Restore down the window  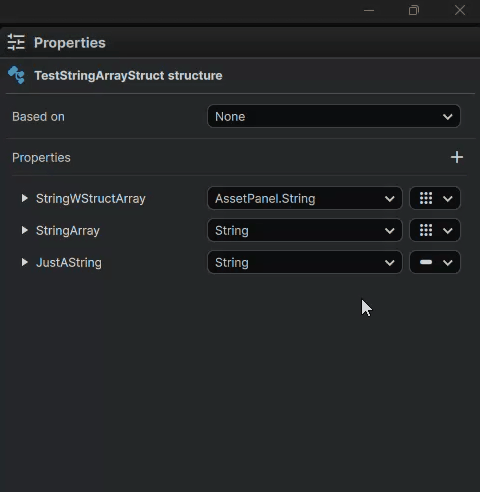pyautogui.click(x=414, y=10)
